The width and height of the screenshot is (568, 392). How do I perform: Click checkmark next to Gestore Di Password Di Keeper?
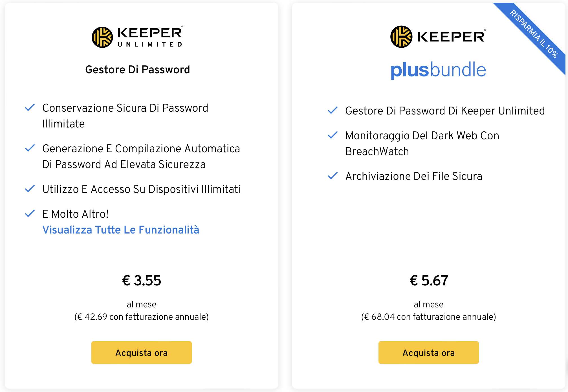point(333,110)
